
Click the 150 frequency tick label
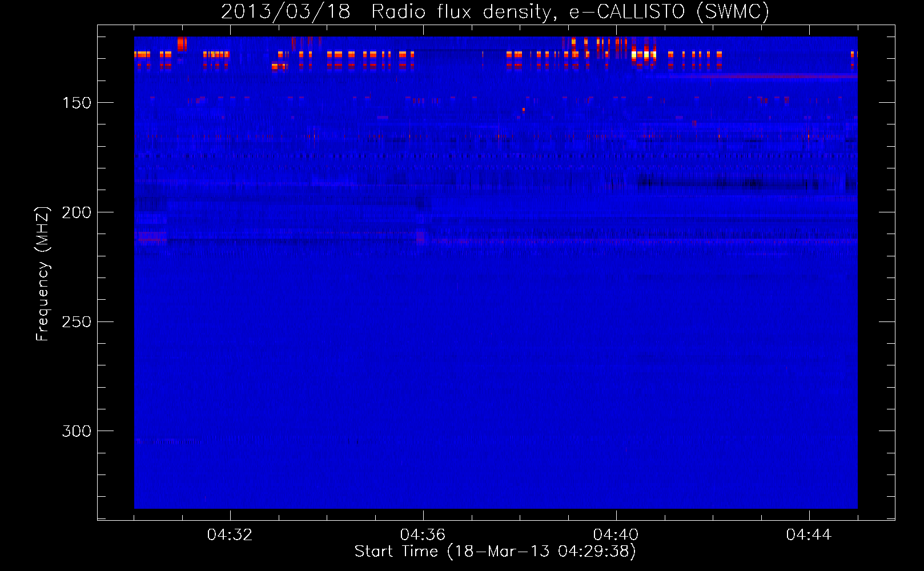77,103
